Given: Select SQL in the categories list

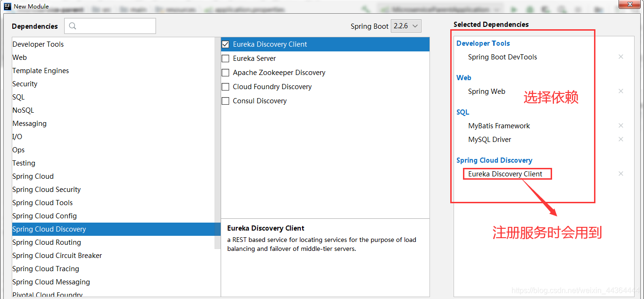Looking at the screenshot, I should (x=113, y=97).
